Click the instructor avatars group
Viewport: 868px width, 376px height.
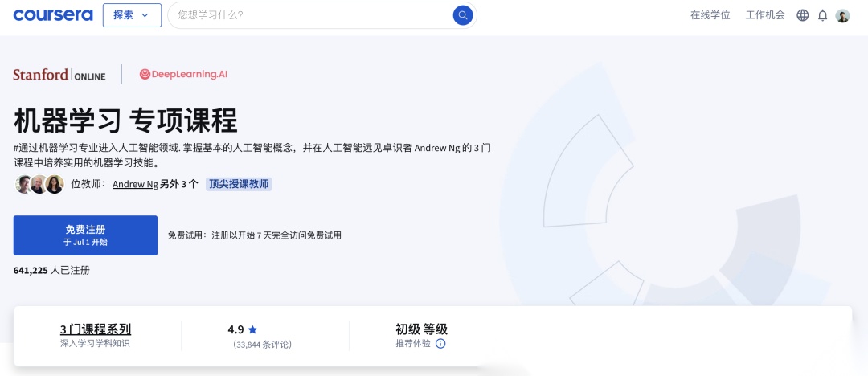coord(39,185)
